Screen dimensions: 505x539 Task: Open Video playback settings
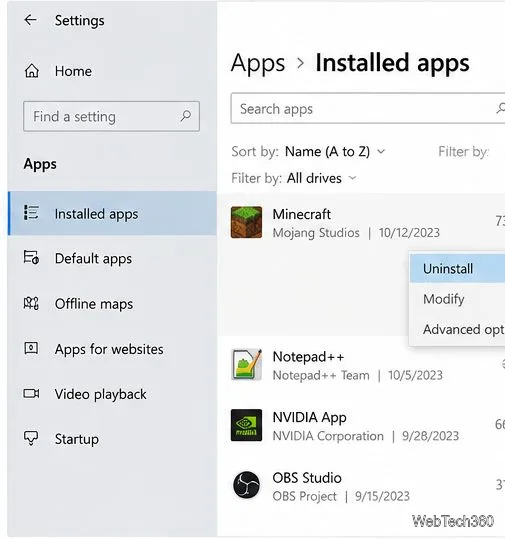(x=112, y=394)
